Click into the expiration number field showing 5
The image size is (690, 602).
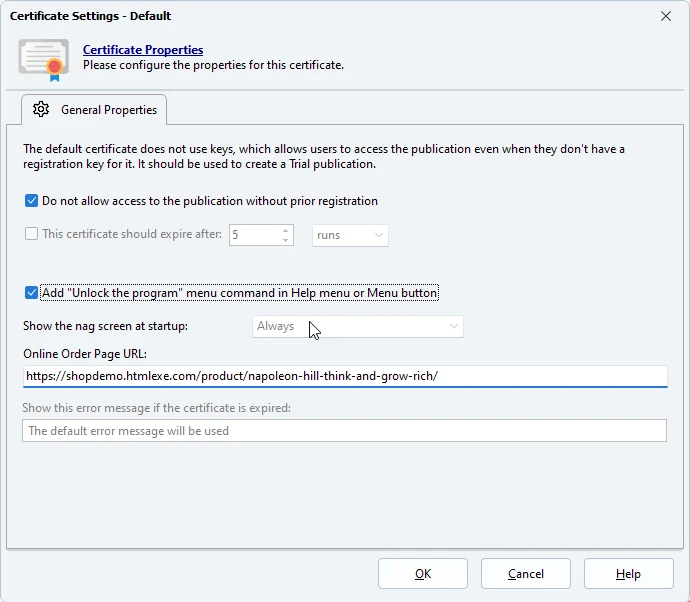pos(252,235)
